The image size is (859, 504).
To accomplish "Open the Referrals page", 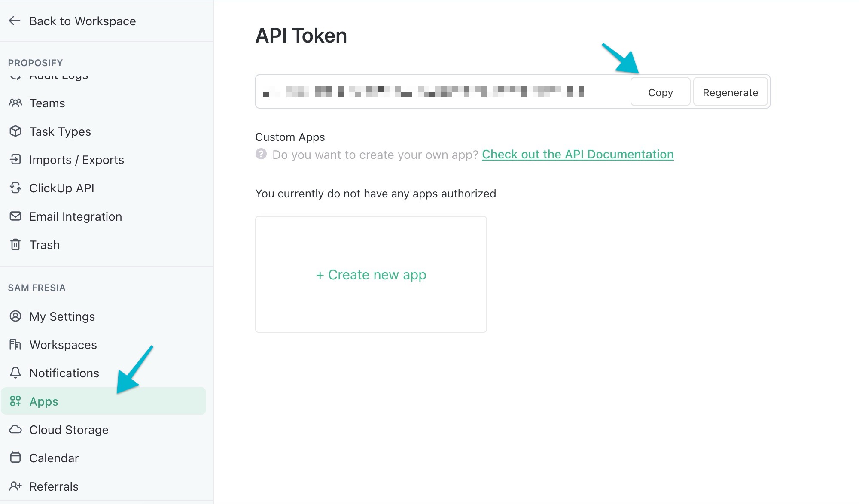I will (54, 486).
